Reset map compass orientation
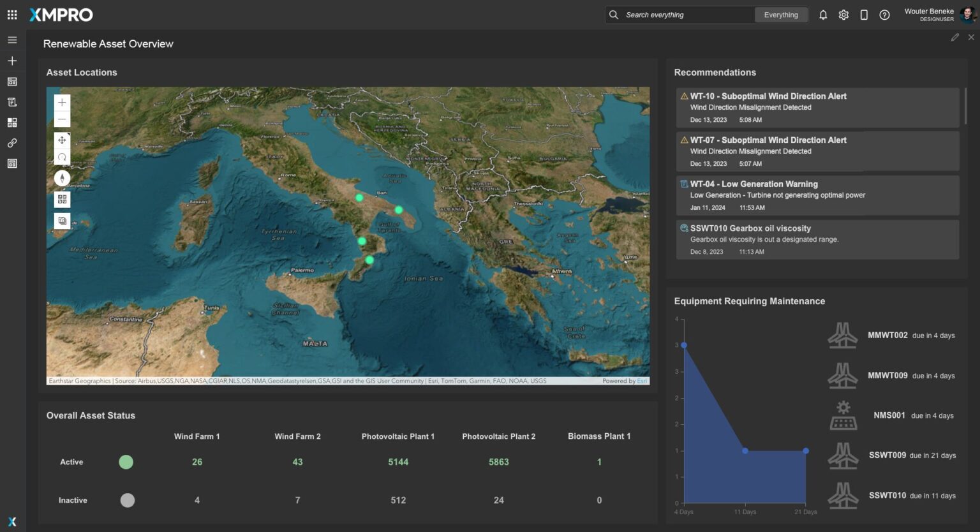980x532 pixels. click(x=62, y=179)
